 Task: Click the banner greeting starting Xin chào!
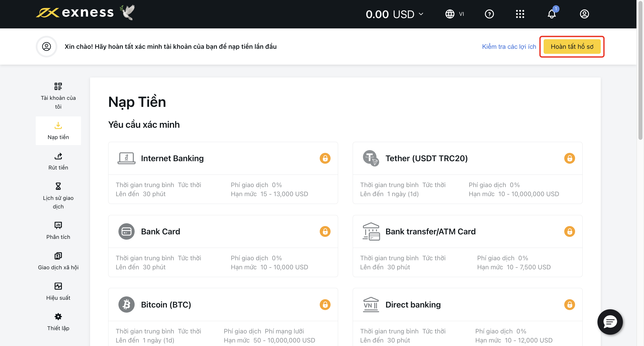coord(171,47)
